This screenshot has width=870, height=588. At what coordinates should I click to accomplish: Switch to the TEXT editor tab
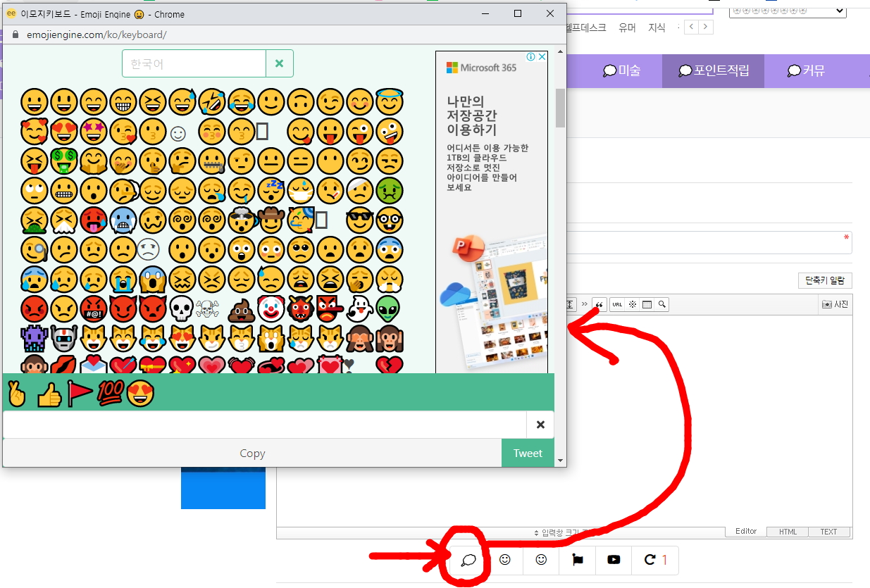click(x=828, y=532)
